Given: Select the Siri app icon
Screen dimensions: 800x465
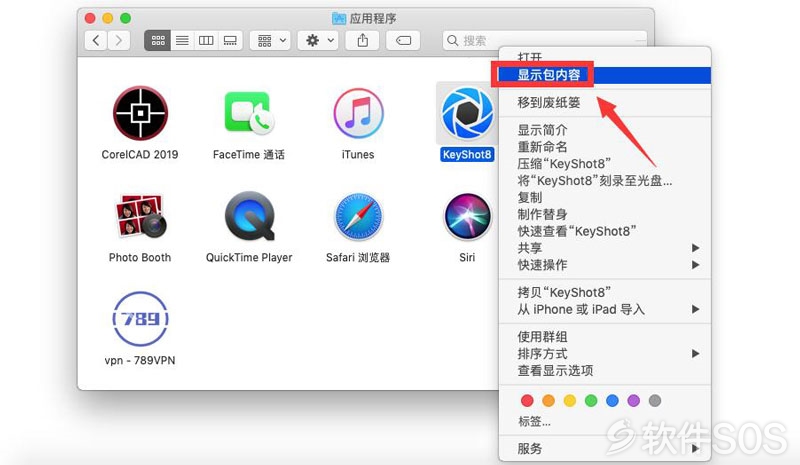Looking at the screenshot, I should [x=467, y=216].
